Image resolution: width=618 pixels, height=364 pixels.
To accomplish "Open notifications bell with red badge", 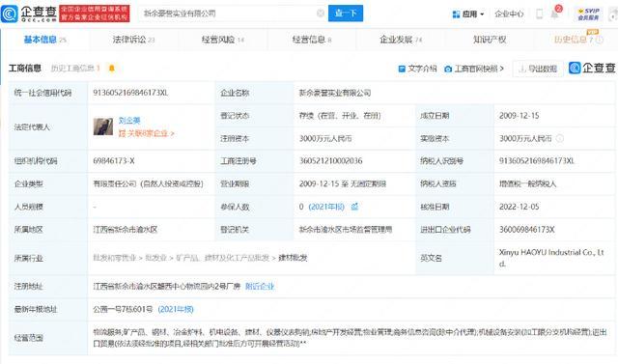I will click(555, 14).
